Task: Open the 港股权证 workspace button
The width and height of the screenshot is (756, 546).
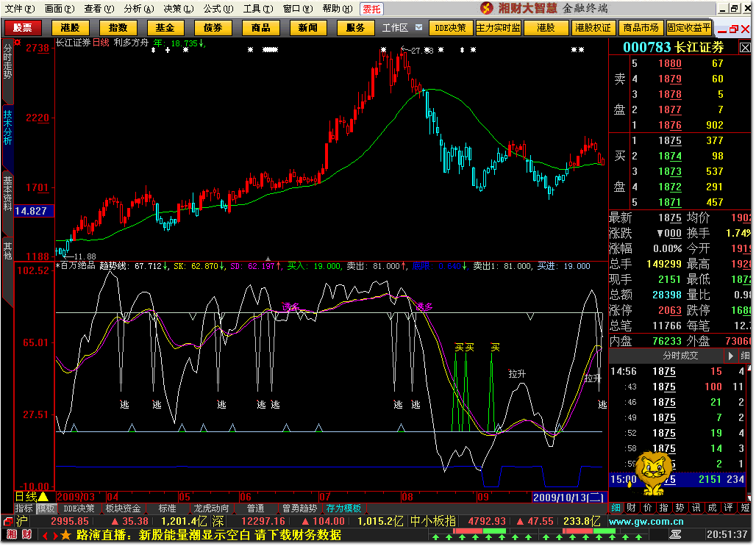Action: tap(593, 28)
